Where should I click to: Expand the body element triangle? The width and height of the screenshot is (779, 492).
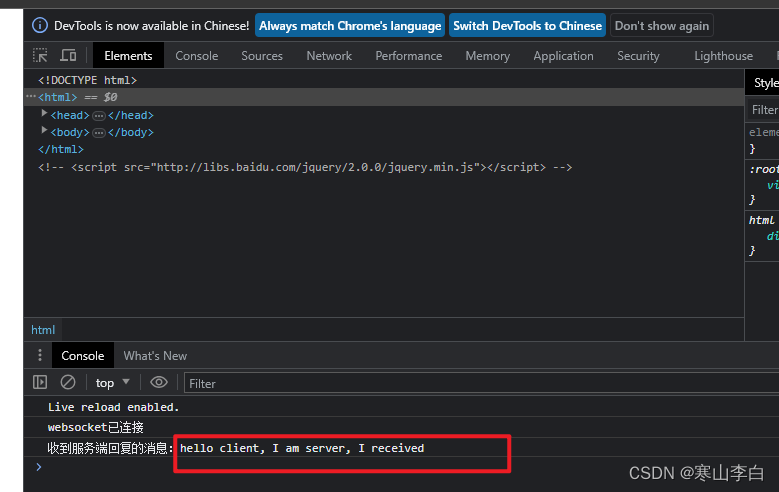point(44,130)
